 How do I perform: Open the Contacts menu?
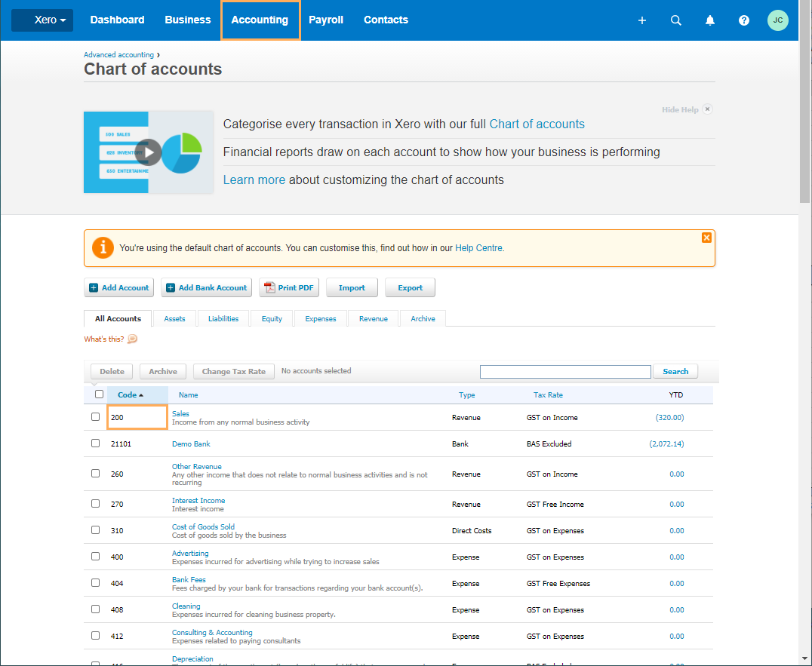tap(386, 20)
